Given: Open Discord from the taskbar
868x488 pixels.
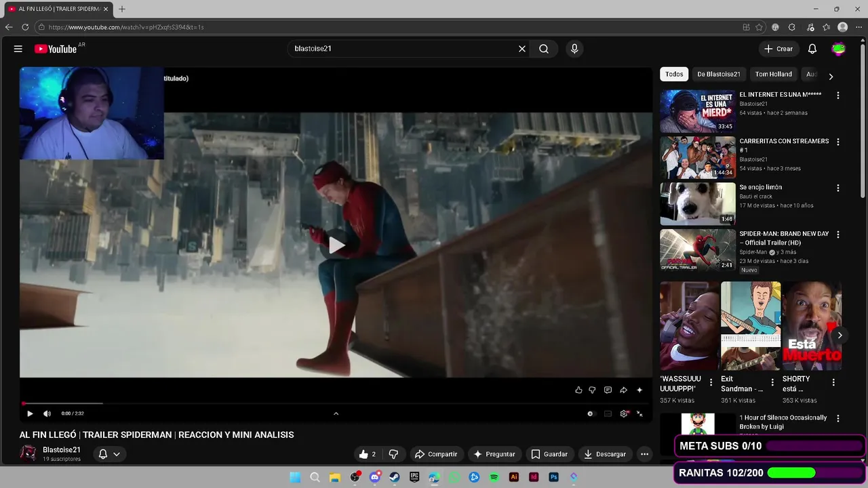Looking at the screenshot, I should pos(374,477).
